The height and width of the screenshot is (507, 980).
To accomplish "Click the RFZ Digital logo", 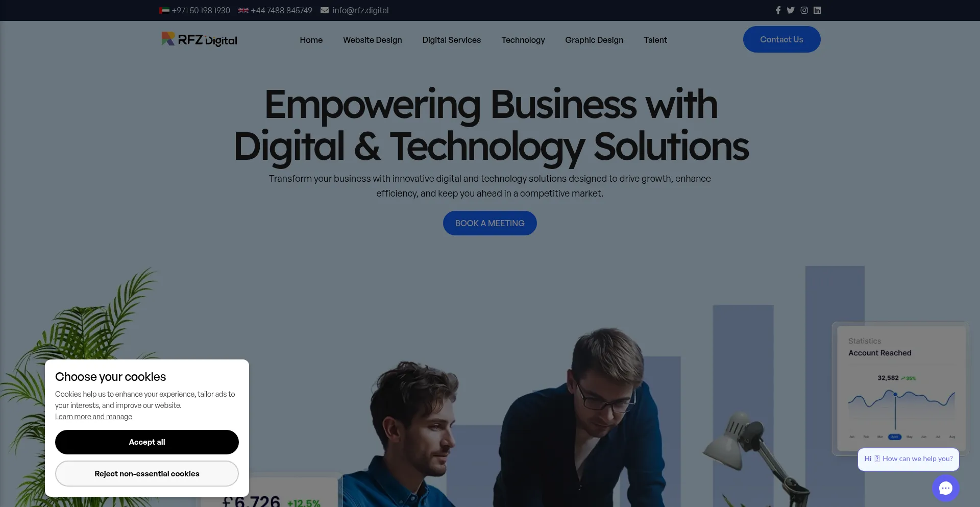I will pos(200,39).
